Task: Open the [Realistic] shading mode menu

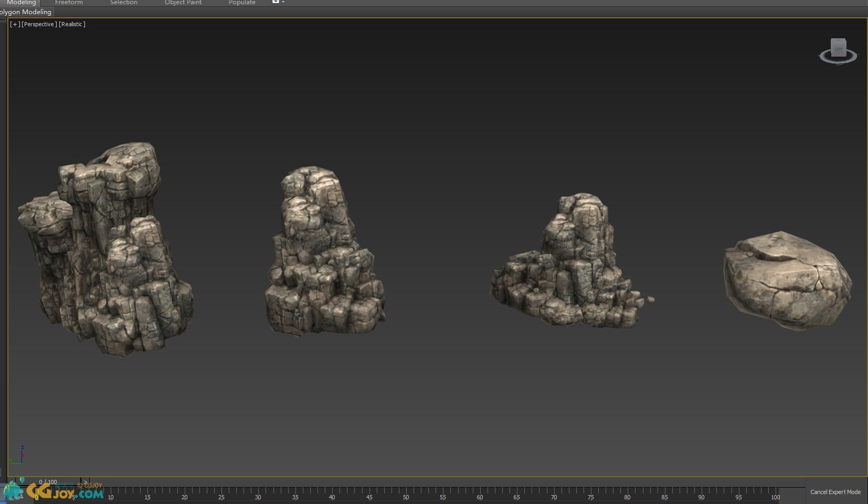Action: [72, 24]
